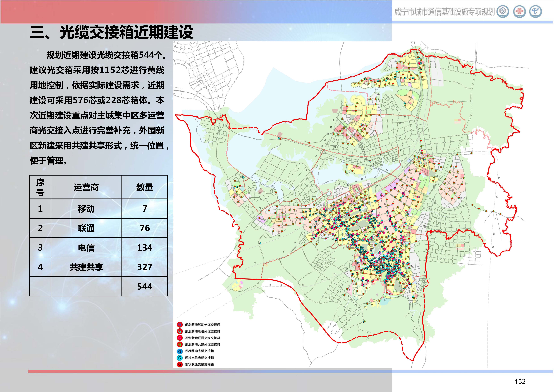Click the legend text 现状电信光缆交接箱
The image size is (554, 392).
(x=199, y=358)
